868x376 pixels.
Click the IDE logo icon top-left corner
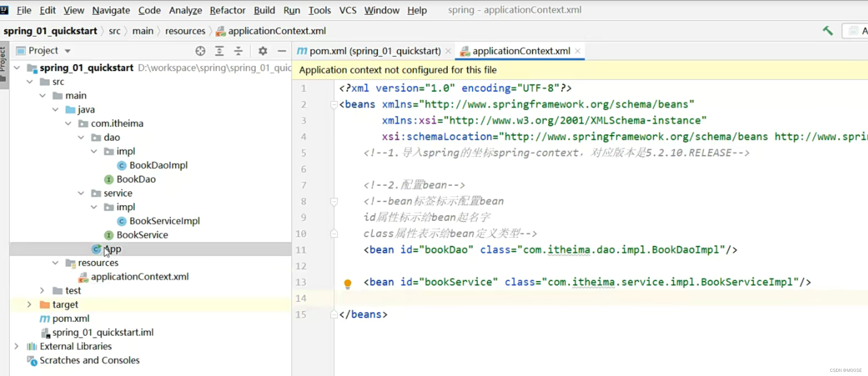(x=5, y=10)
